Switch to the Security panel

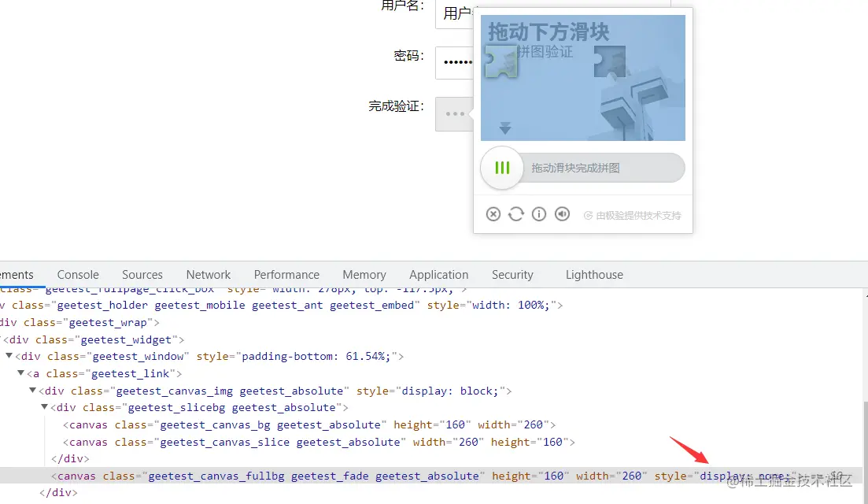point(512,274)
